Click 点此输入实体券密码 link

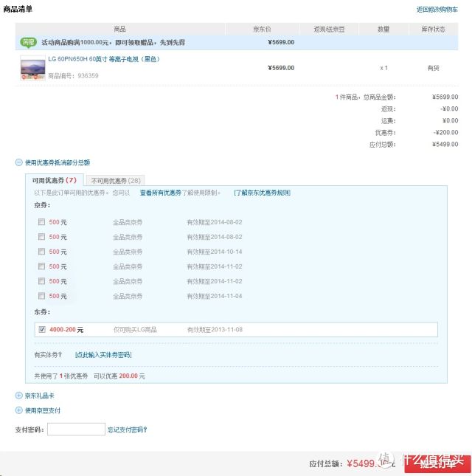point(103,355)
